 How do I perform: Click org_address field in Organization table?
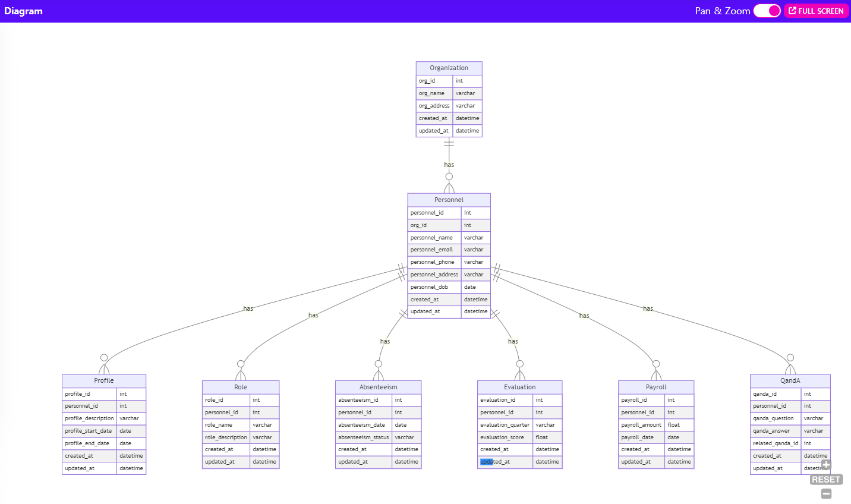[434, 106]
